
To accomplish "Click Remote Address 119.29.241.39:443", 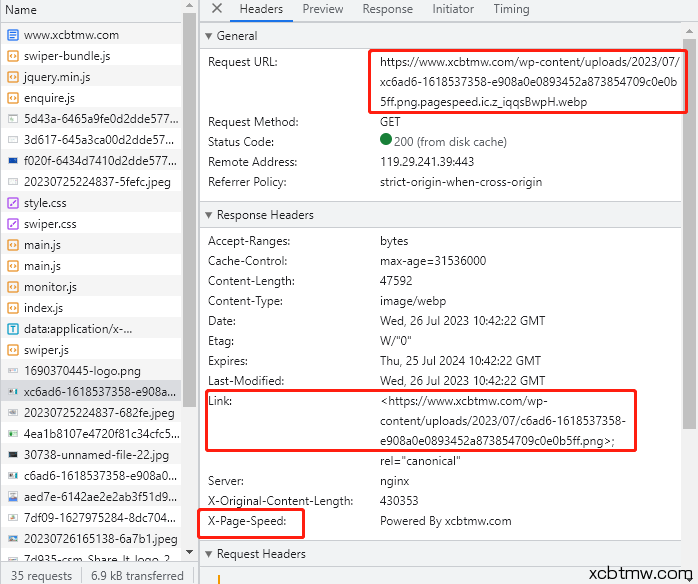I will 427,162.
